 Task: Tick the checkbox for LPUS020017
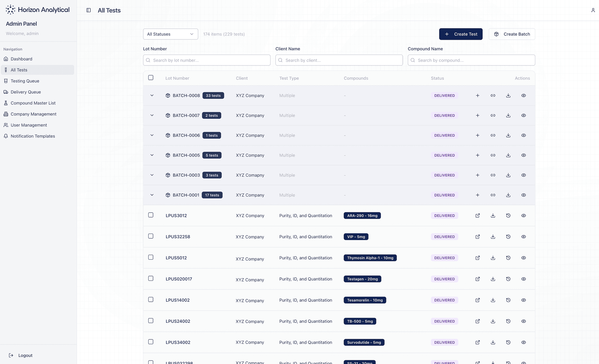(151, 279)
